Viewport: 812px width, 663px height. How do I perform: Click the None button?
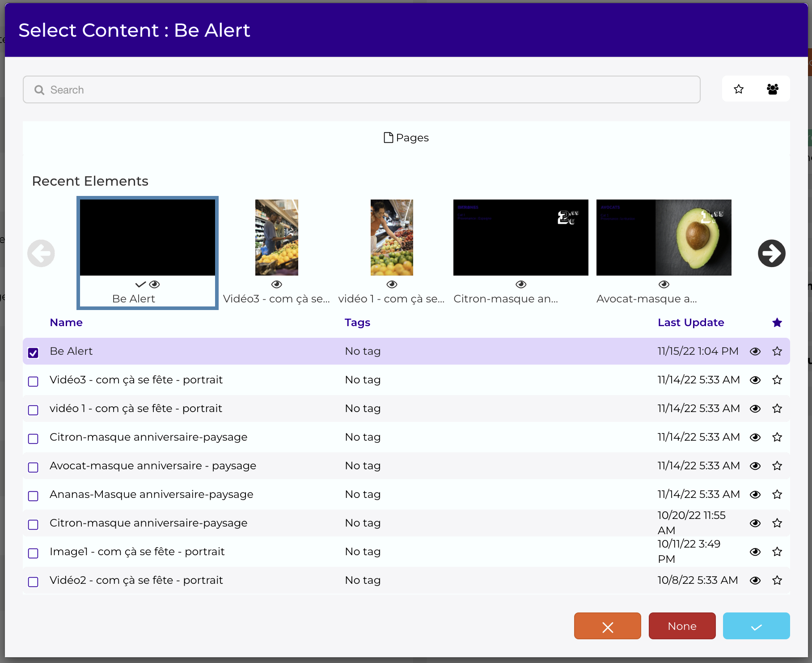point(682,626)
